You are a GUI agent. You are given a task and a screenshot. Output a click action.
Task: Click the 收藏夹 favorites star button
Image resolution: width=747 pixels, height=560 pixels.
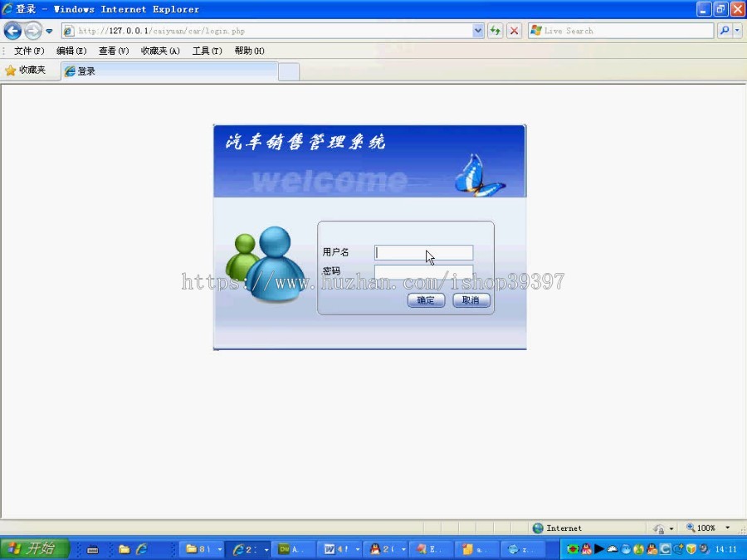pos(26,71)
